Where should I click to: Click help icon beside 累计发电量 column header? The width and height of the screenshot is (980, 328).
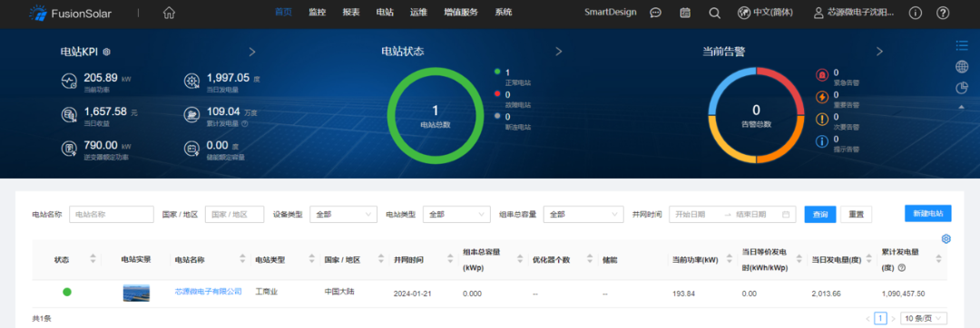902,267
